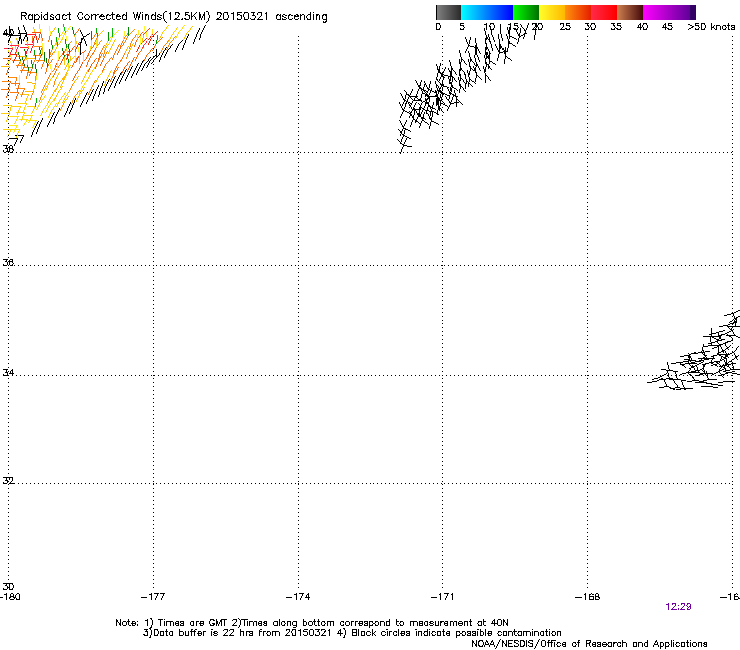Click the '20150321' date in the title
740x650 pixels.
242,16
